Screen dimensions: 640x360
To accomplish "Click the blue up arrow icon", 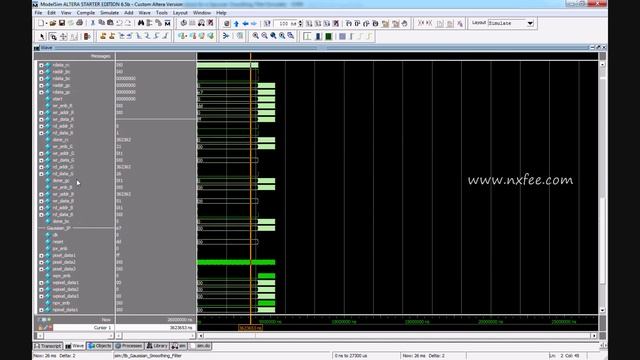I will tap(236, 24).
